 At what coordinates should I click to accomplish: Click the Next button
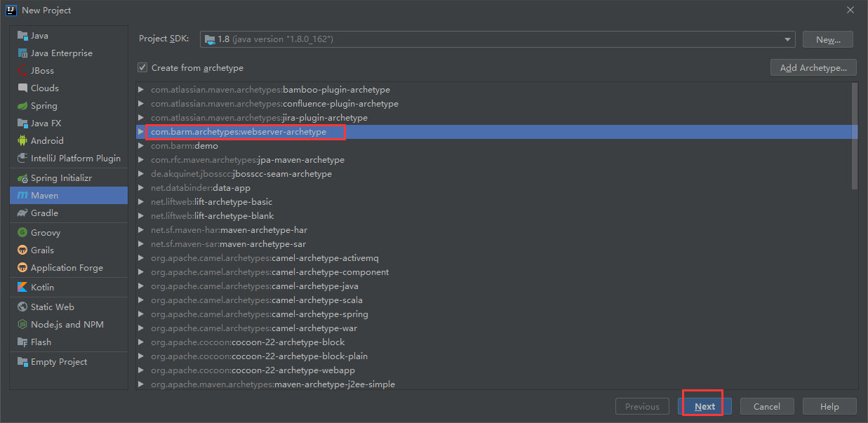705,406
